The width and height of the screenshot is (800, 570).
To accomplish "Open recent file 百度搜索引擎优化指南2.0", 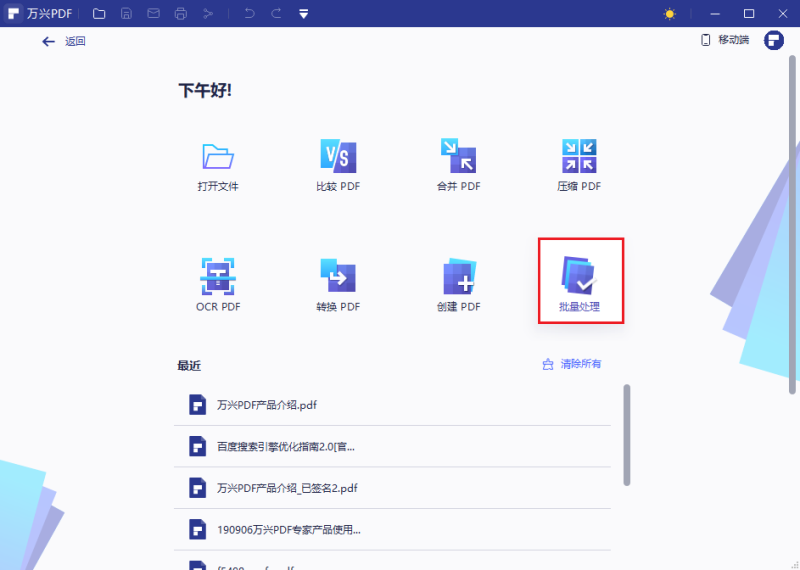I will coord(392,447).
